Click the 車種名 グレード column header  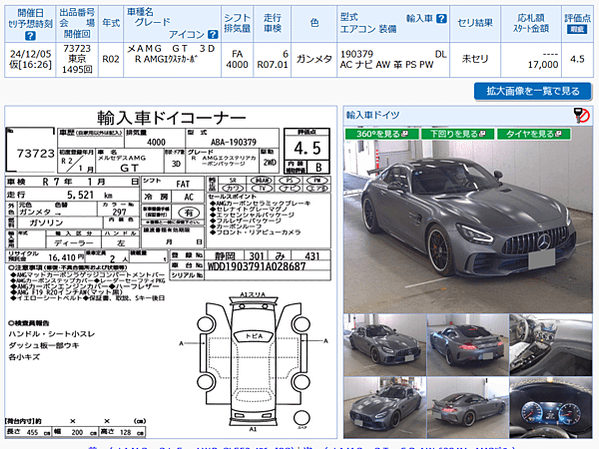(x=172, y=23)
